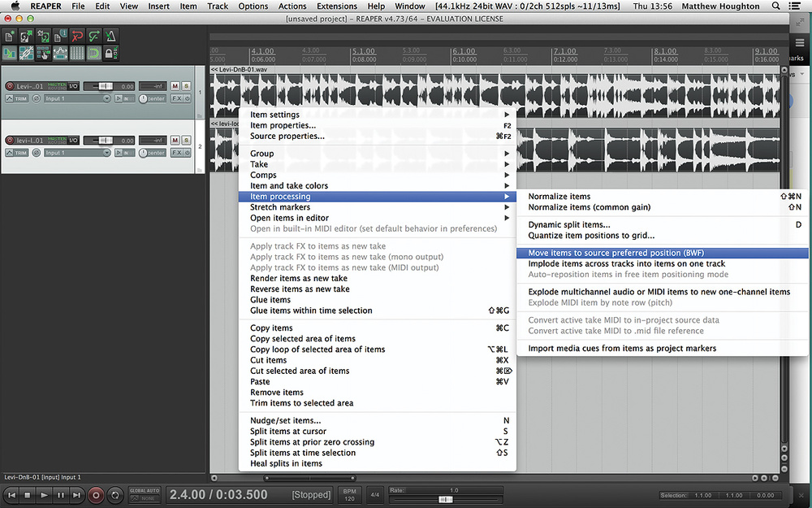Toggle the metronome icon
The height and width of the screenshot is (508, 812).
[x=110, y=37]
